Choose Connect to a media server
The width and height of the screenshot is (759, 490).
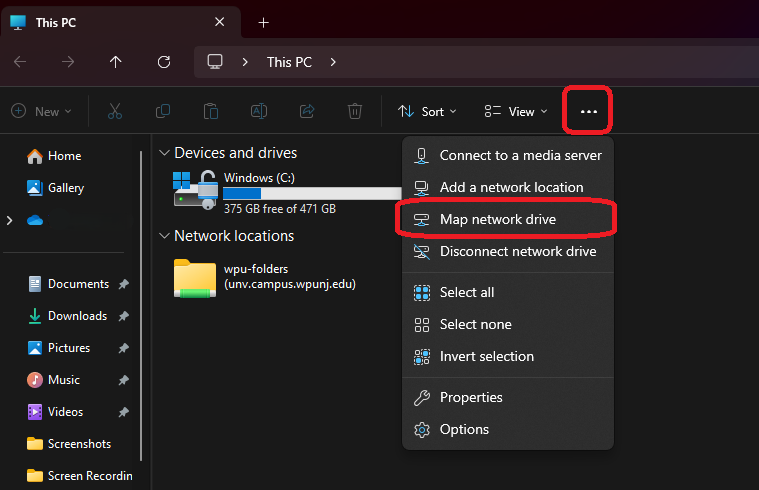[508, 155]
